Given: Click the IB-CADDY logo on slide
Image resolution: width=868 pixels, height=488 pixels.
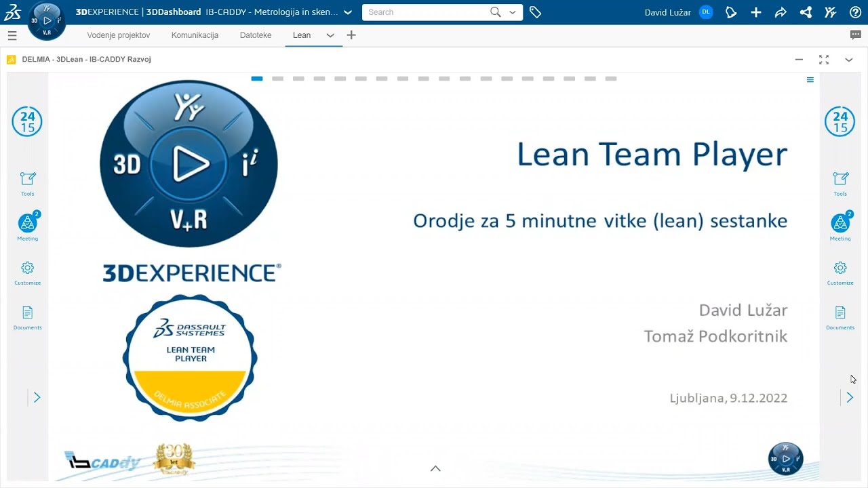Looking at the screenshot, I should (x=102, y=462).
